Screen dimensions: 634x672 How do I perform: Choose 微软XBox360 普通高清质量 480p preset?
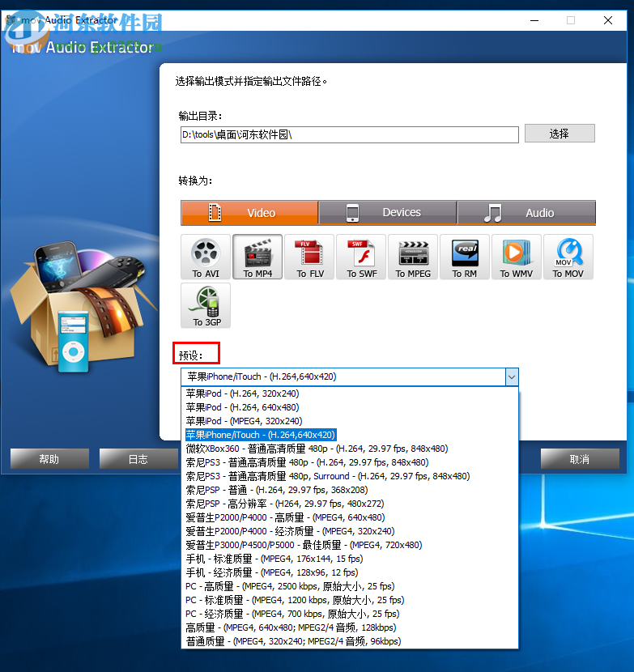point(350,449)
